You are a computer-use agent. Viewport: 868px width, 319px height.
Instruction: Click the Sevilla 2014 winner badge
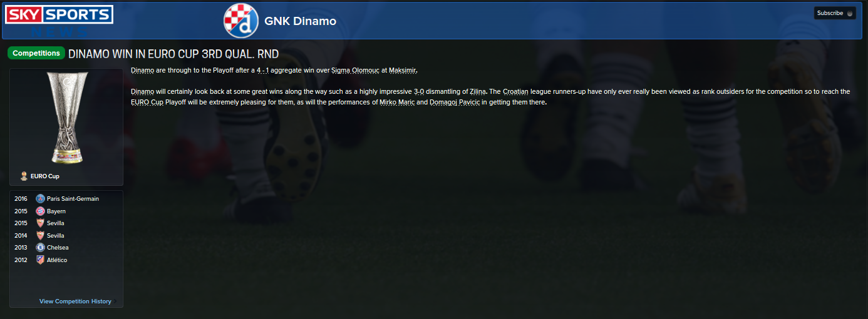(41, 236)
